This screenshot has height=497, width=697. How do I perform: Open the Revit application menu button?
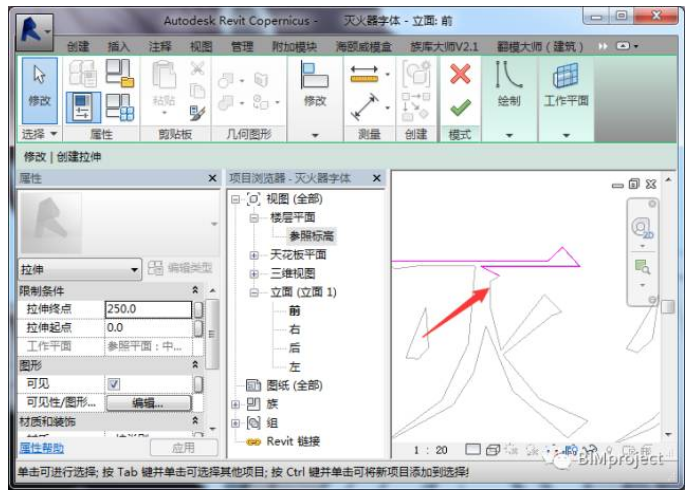(35, 32)
